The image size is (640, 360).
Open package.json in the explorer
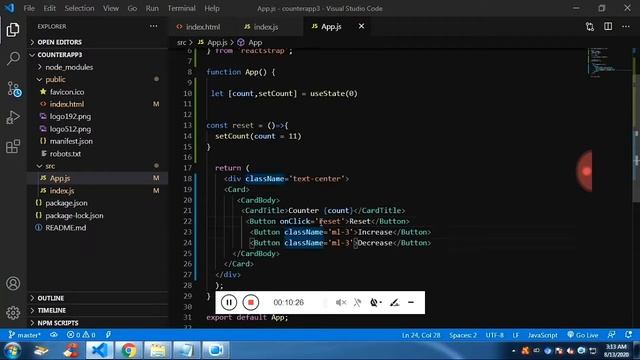pyautogui.click(x=98, y=203)
